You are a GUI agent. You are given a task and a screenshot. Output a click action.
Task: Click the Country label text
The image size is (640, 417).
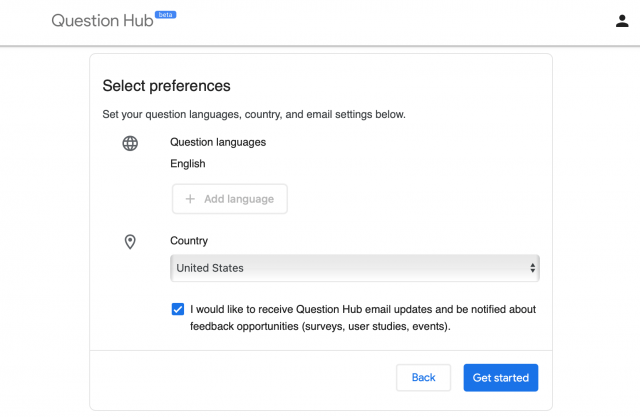click(x=189, y=241)
